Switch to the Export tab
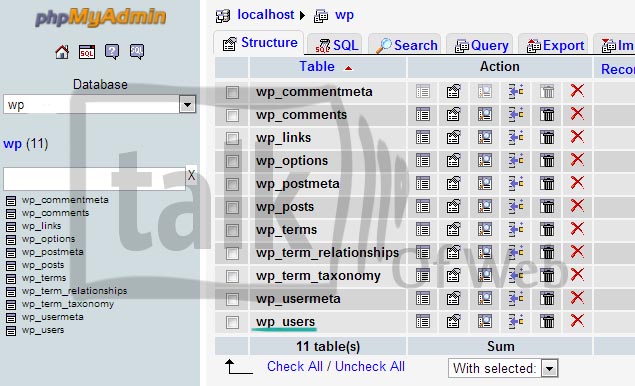The image size is (635, 386). pos(554,45)
